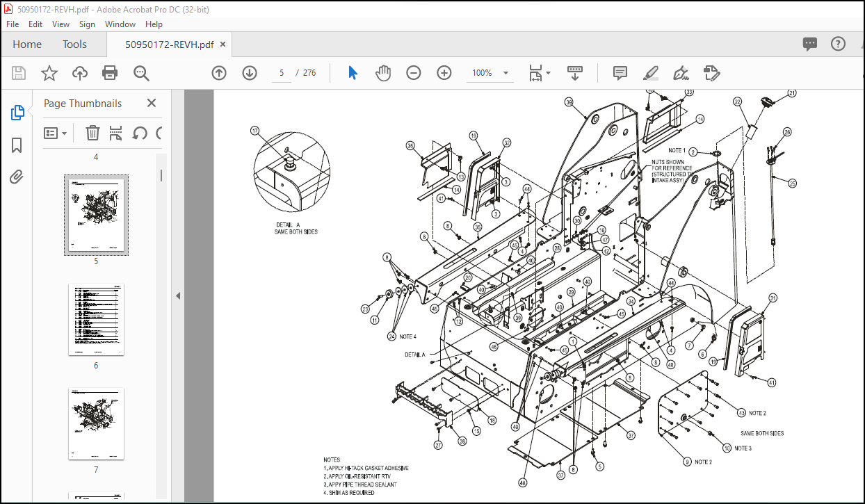Open the Help question mark icon

pyautogui.click(x=838, y=44)
